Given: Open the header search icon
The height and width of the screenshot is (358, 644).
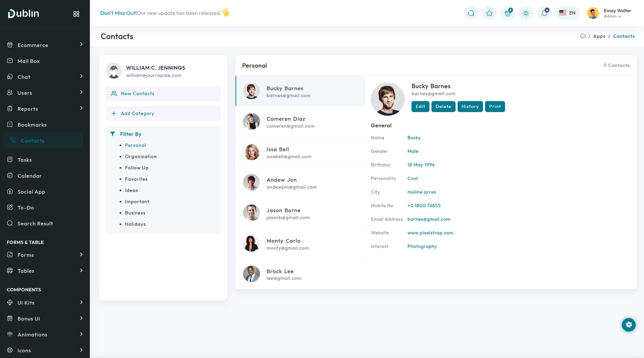Looking at the screenshot, I should [471, 13].
